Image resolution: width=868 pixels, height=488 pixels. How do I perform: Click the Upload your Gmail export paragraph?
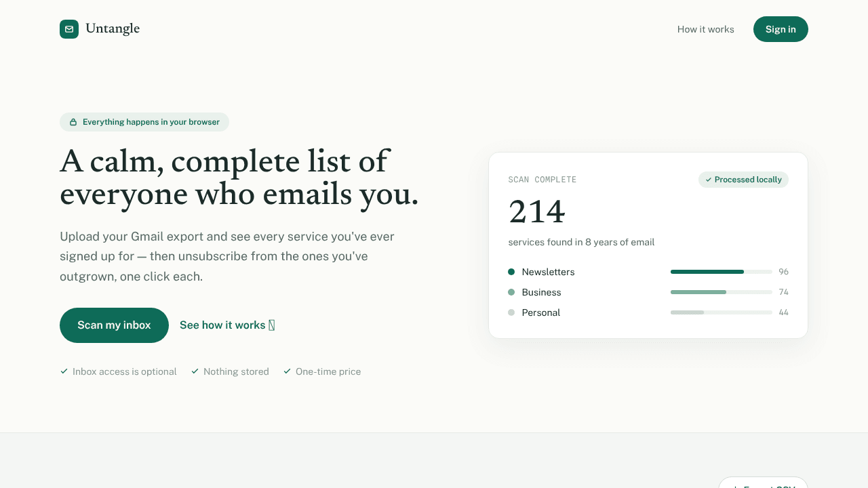coord(227,256)
